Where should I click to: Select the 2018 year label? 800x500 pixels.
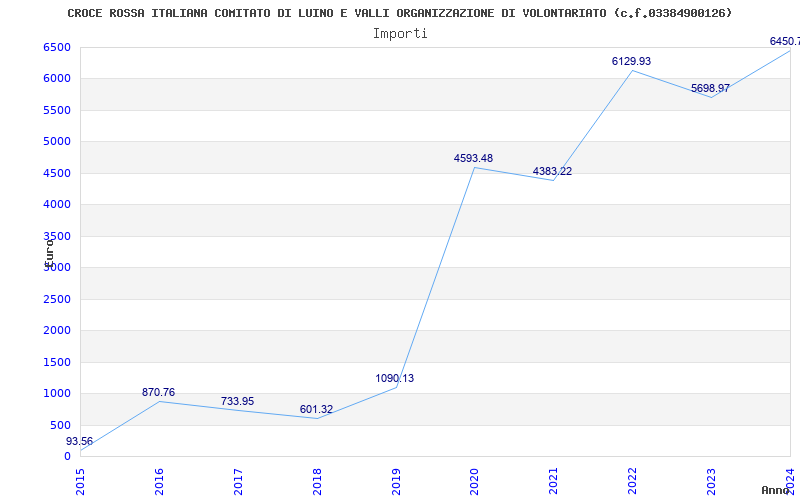(317, 482)
